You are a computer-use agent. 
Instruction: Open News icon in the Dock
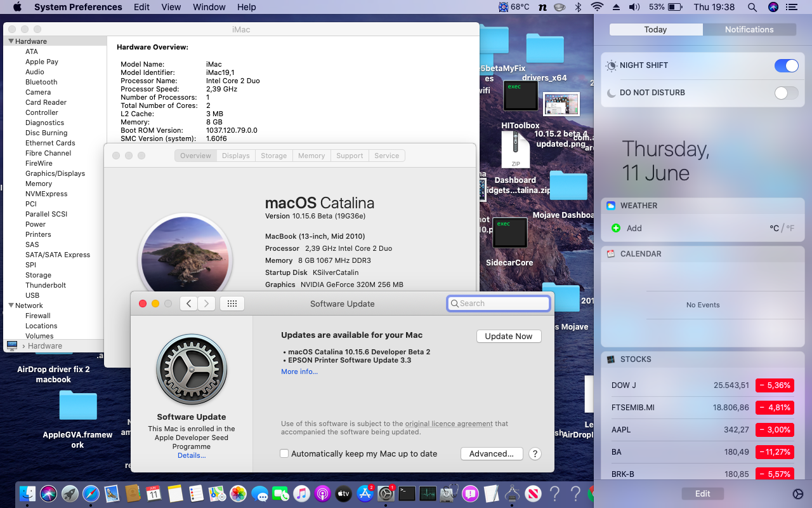pos(534,493)
